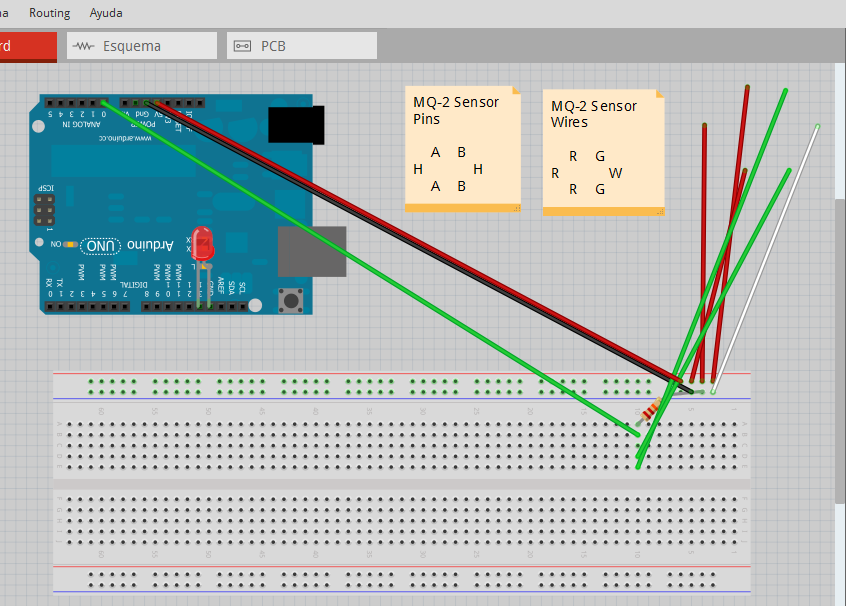Select the red LED plugged into the Arduino

[203, 245]
